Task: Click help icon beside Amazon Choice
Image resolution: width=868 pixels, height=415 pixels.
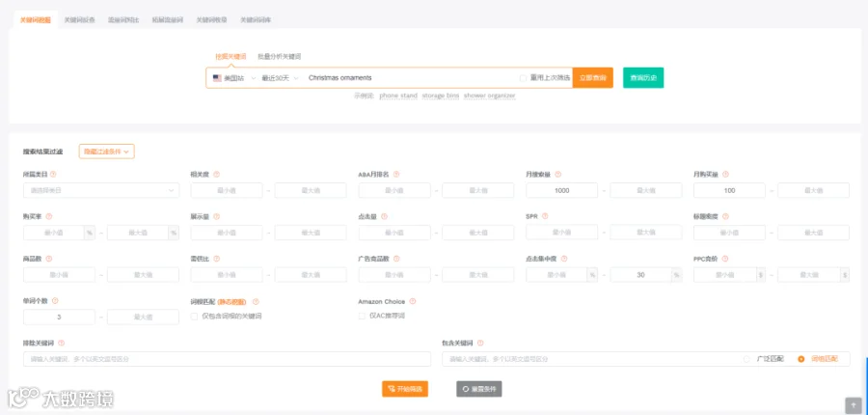Action: (x=413, y=302)
